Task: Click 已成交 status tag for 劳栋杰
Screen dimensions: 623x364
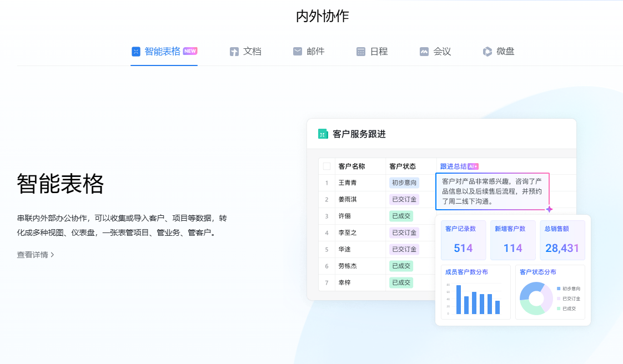Action: point(401,266)
